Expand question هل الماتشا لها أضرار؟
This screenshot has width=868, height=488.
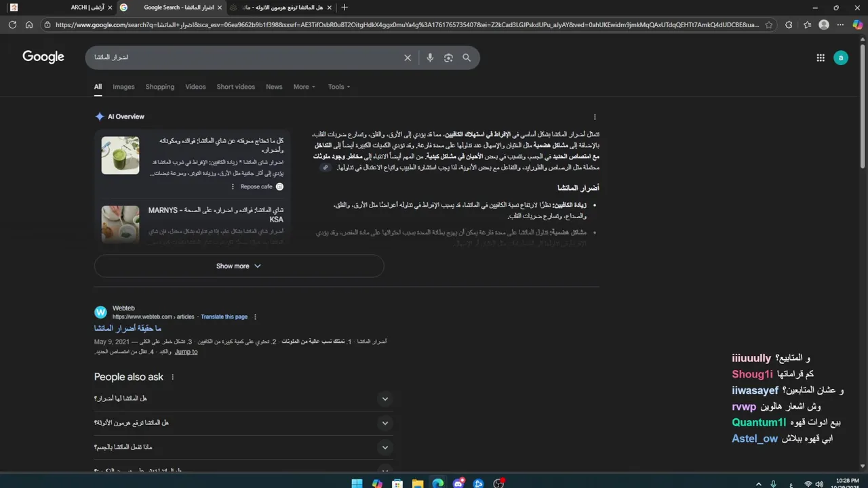tap(243, 399)
